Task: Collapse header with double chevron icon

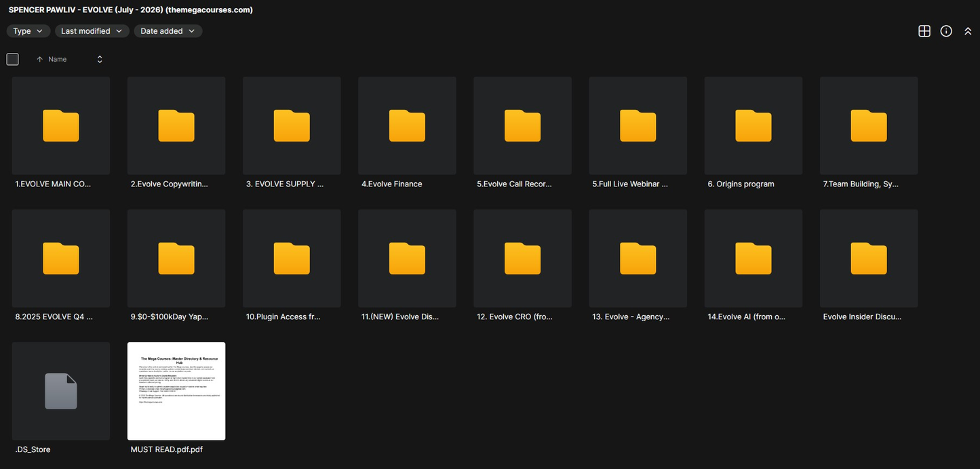Action: coord(968,31)
